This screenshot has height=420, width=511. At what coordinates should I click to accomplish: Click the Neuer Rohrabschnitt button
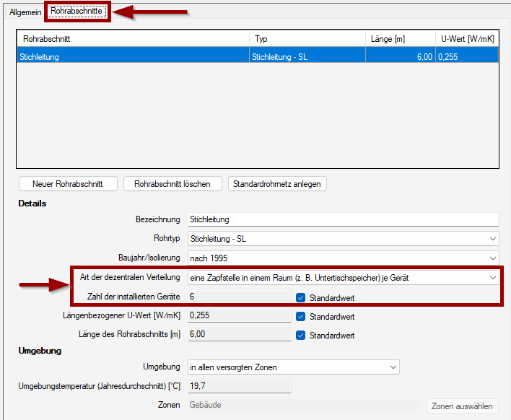tap(68, 184)
